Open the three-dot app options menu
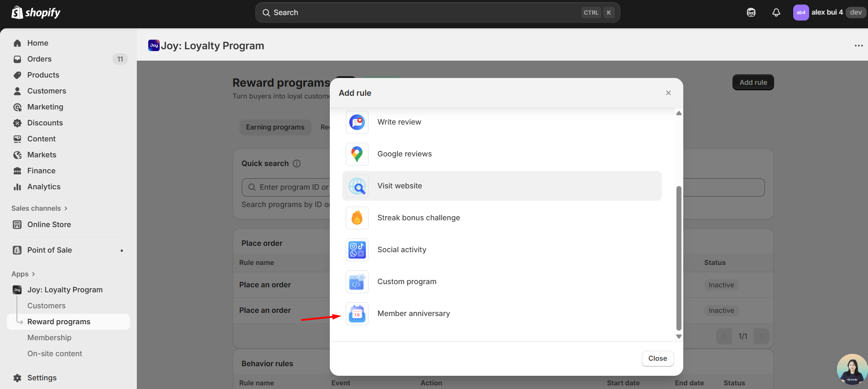868x389 pixels. click(858, 46)
